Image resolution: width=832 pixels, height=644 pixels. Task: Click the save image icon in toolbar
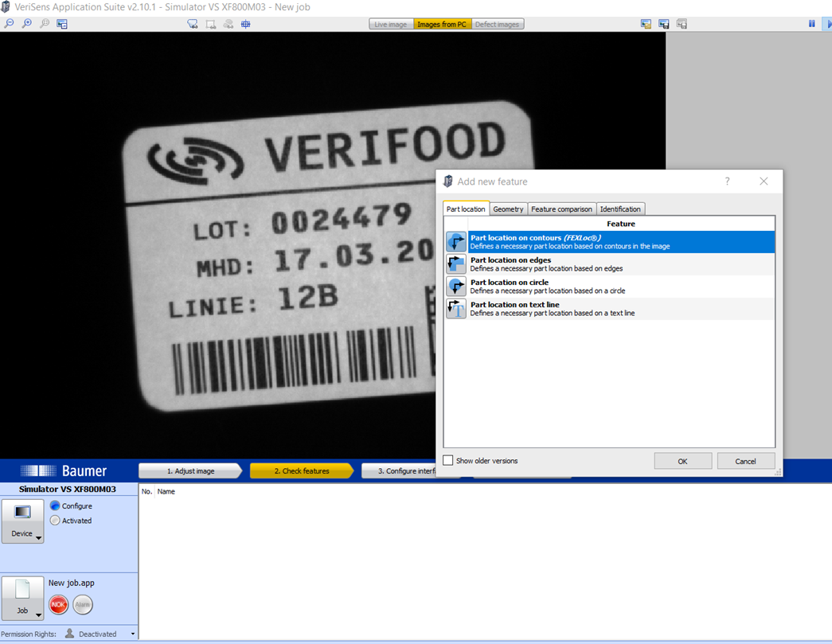[x=664, y=24]
